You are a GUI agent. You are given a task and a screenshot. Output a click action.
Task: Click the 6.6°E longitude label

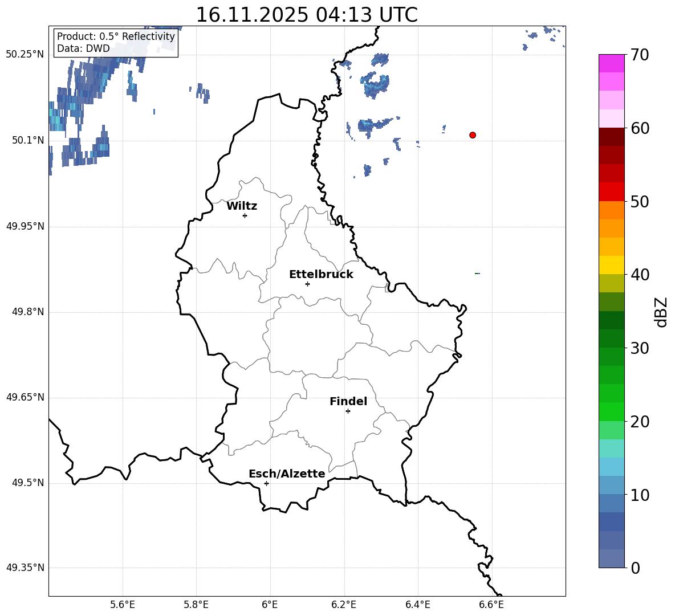click(491, 605)
